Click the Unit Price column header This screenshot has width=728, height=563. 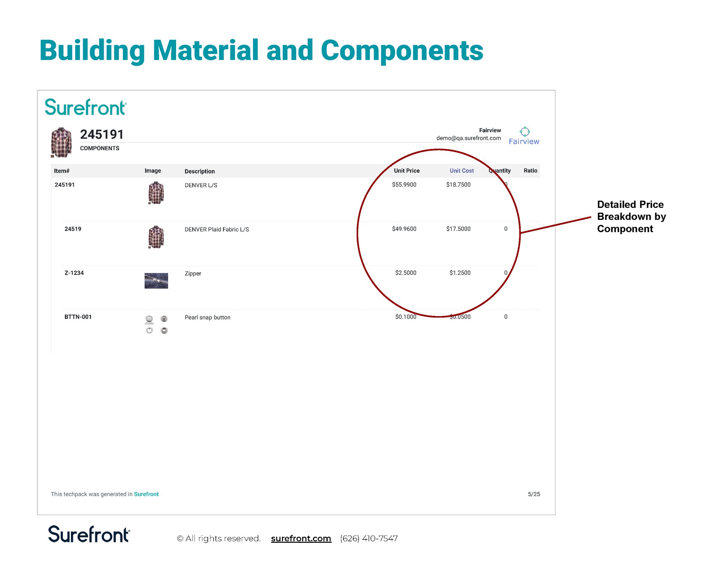point(406,171)
